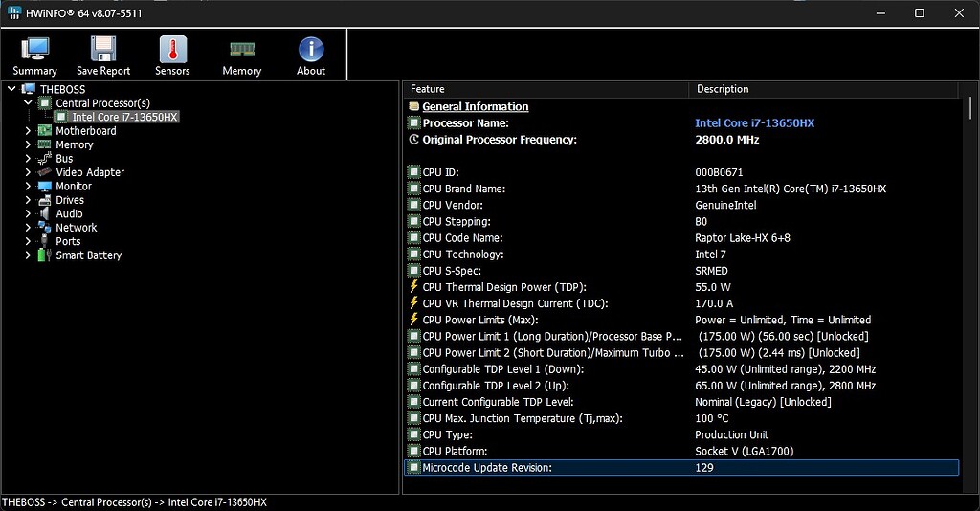Click the Save Report floppy icon
The height and width of the screenshot is (511, 980).
point(103,50)
